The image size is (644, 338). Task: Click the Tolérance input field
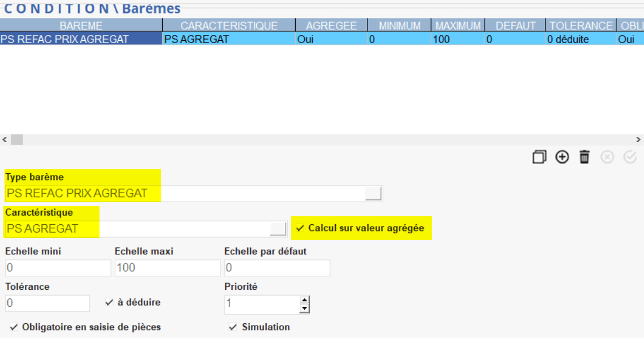pyautogui.click(x=47, y=303)
